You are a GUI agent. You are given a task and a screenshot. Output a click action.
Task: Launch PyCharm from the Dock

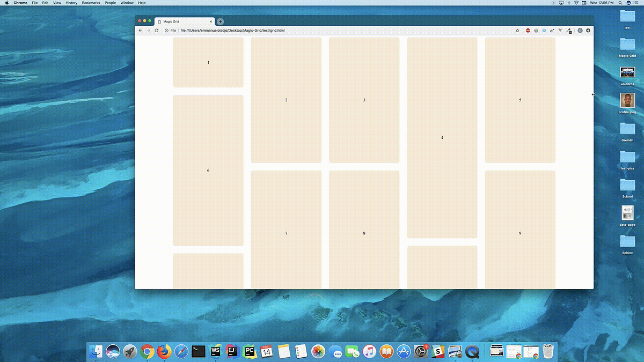pos(250,351)
